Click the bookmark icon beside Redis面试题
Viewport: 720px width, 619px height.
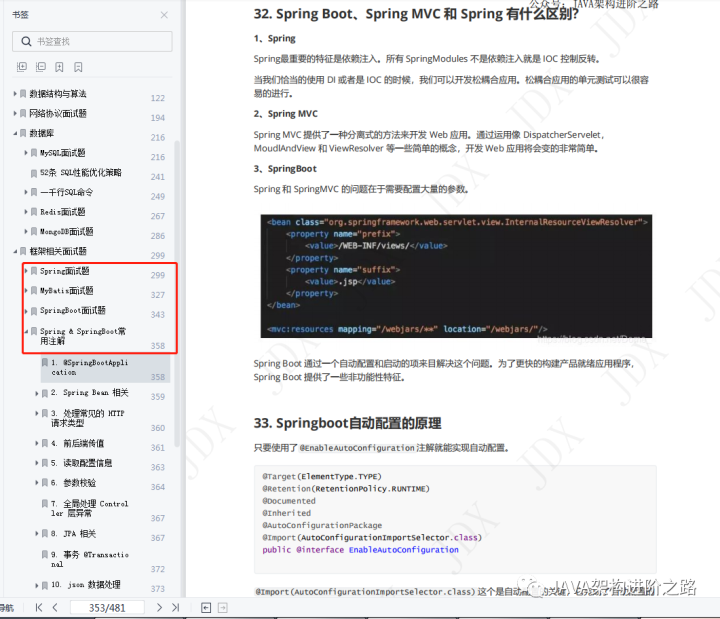pyautogui.click(x=34, y=212)
